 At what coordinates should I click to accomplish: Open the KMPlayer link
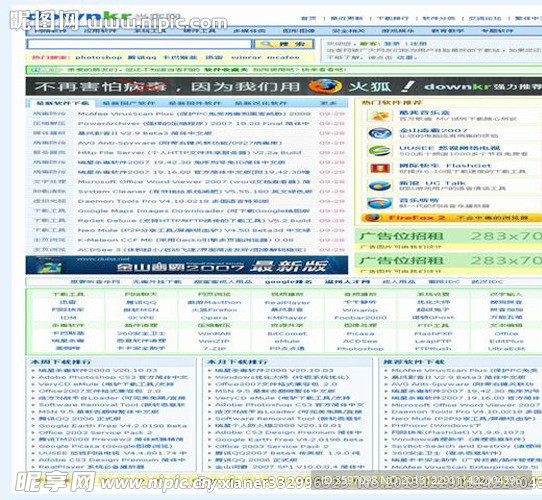tap(287, 317)
